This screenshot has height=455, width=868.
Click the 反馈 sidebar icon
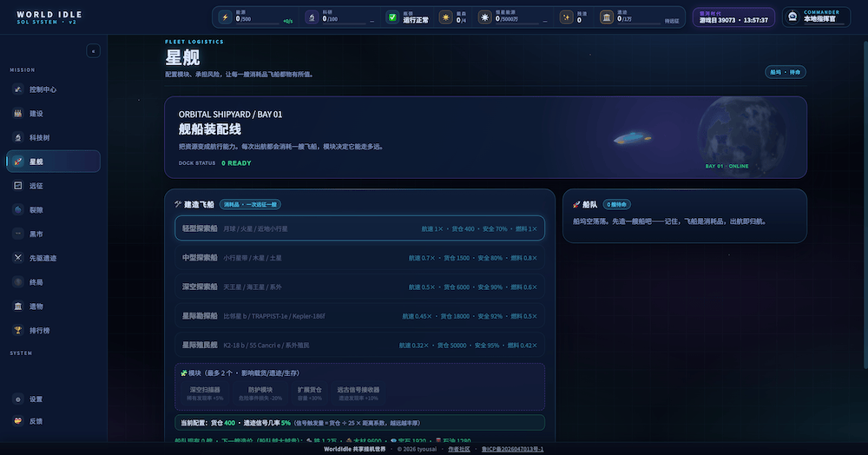pos(17,420)
